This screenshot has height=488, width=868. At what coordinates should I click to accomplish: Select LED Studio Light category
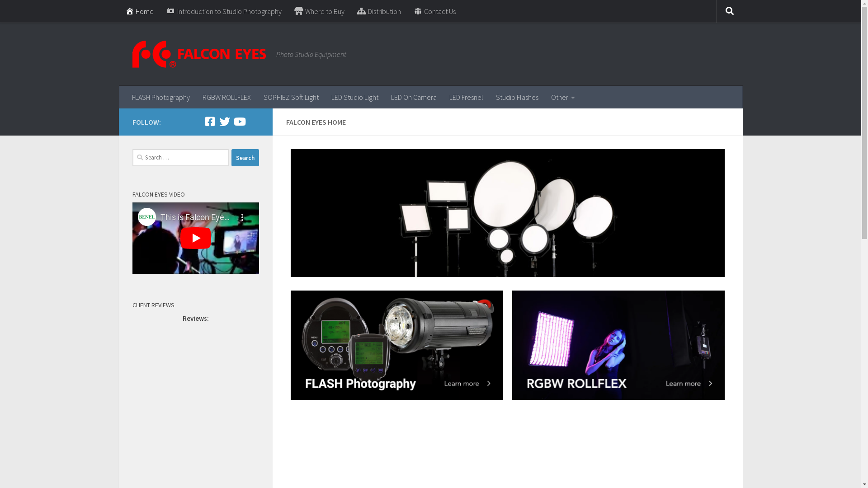coord(355,97)
